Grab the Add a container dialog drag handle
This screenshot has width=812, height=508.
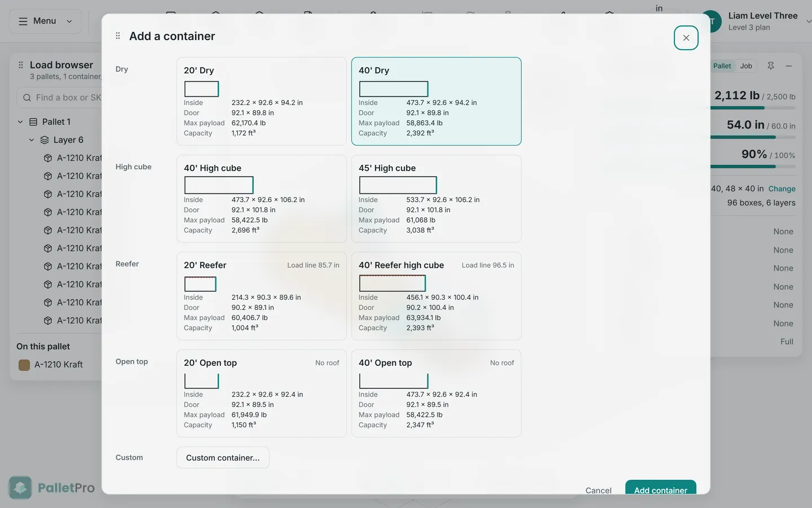118,36
